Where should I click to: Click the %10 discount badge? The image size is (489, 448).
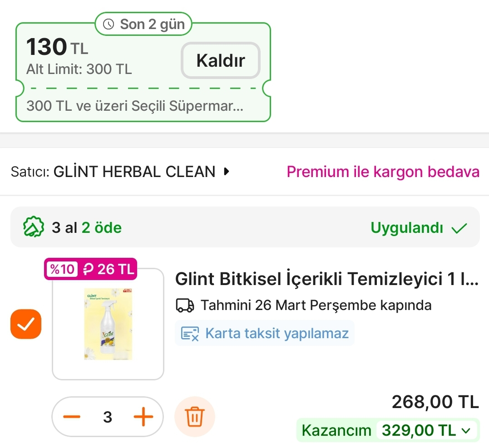[x=62, y=269]
